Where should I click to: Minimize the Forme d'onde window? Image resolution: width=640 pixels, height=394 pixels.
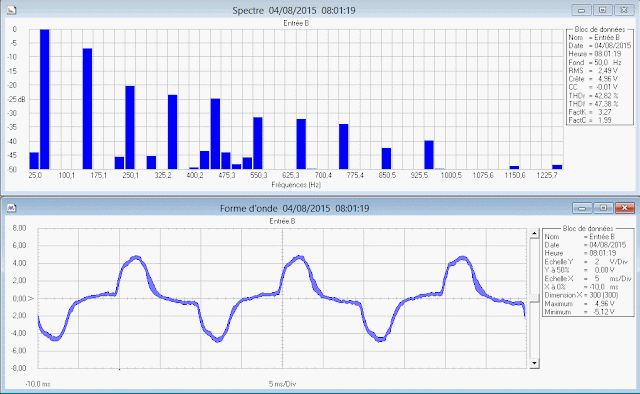click(x=582, y=208)
